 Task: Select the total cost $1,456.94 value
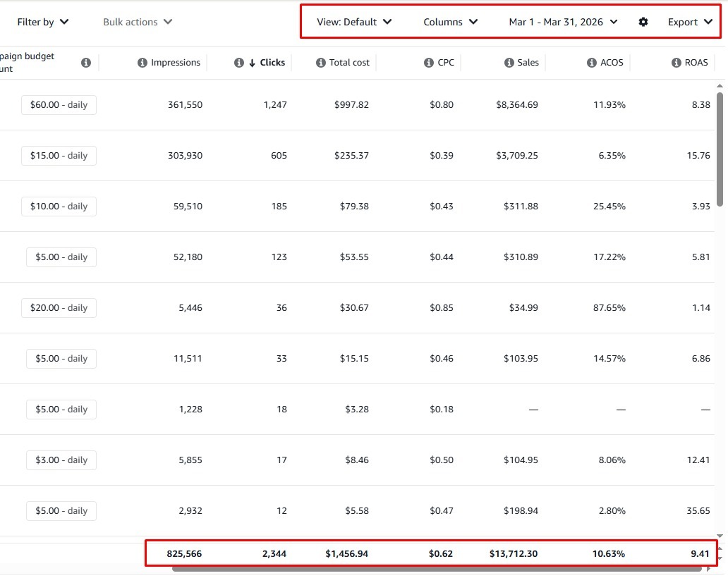pos(347,554)
